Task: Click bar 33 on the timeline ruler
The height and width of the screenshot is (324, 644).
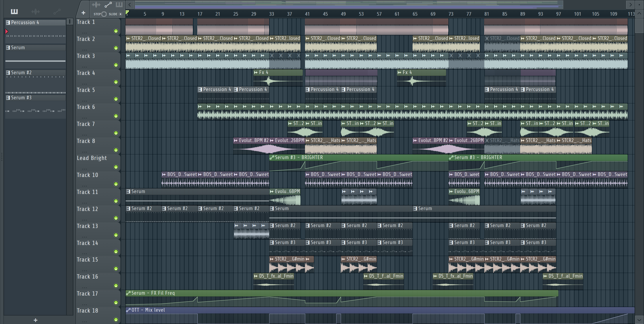Action: (271, 14)
